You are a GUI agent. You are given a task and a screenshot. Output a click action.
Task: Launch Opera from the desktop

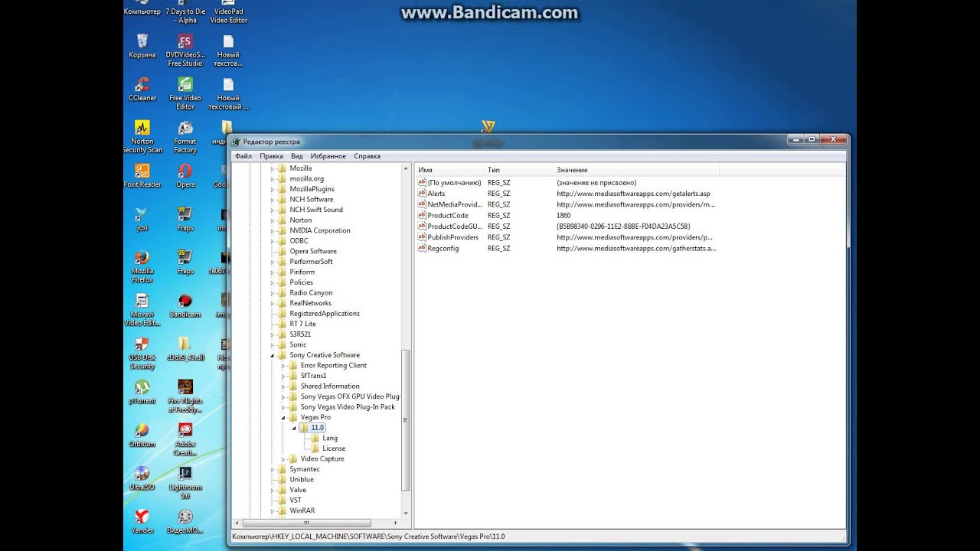(x=185, y=175)
